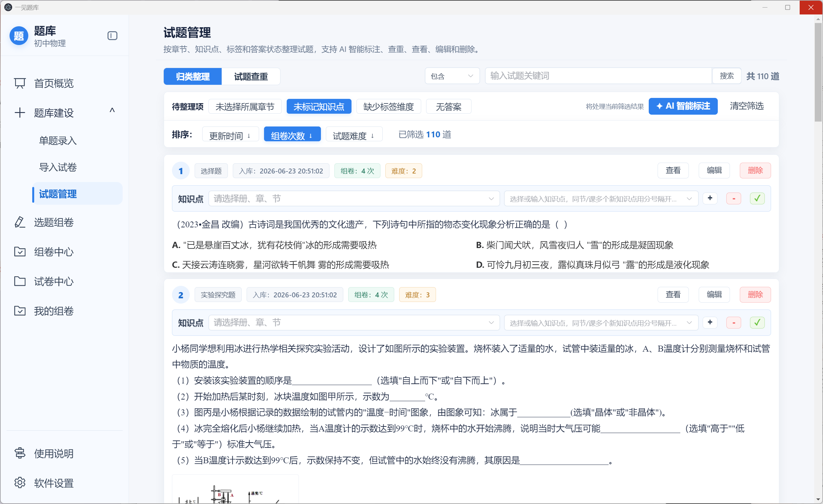Toggle 未标记知识点 filter off

coord(319,106)
